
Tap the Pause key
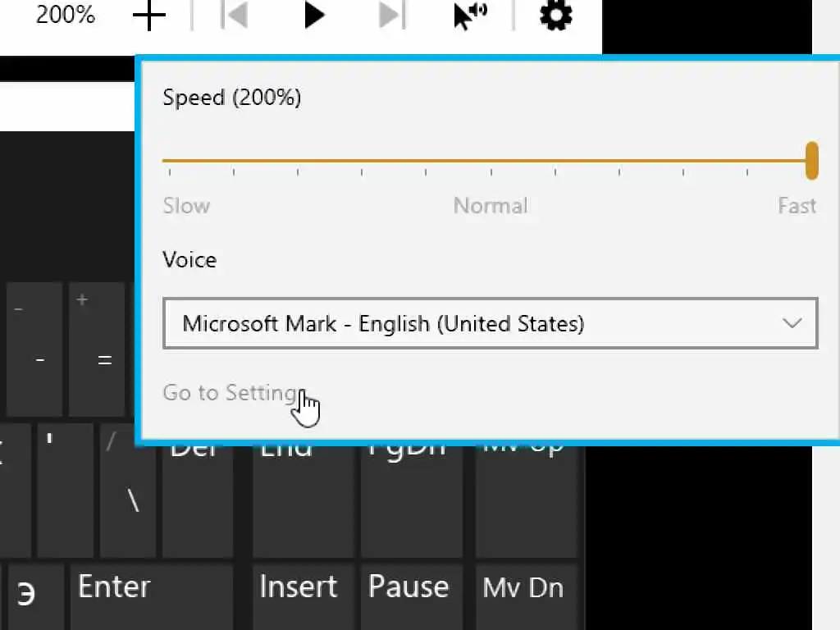(409, 587)
